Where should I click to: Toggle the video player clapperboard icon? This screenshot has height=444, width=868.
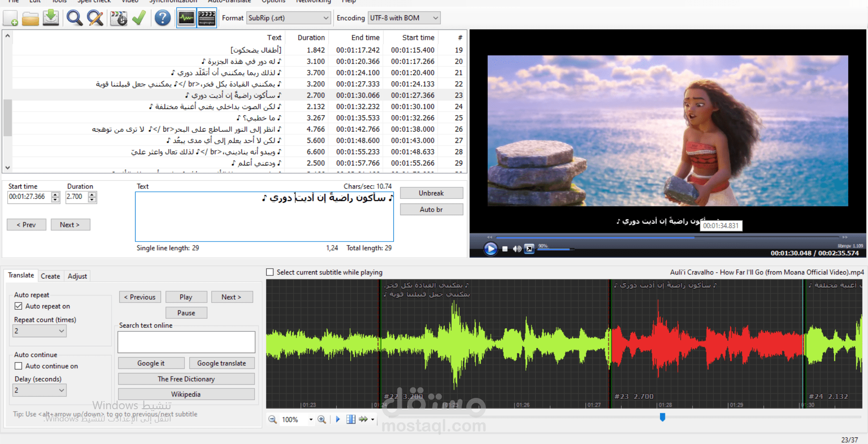[207, 18]
